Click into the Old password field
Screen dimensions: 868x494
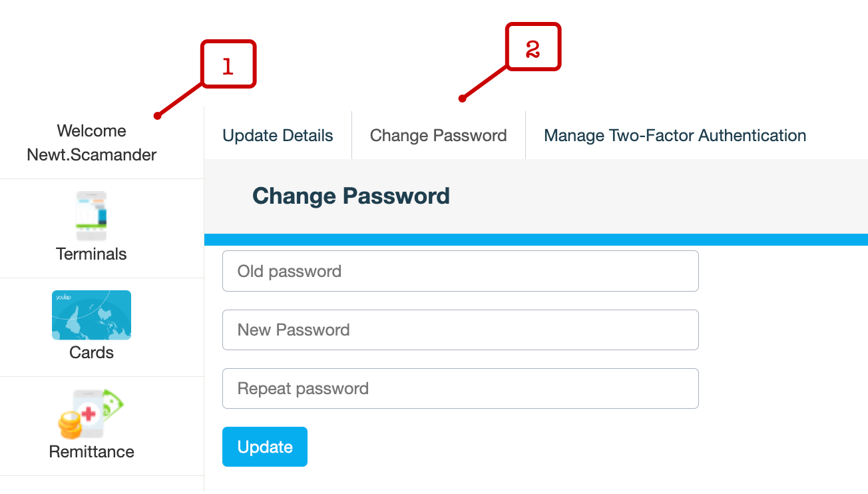click(460, 271)
